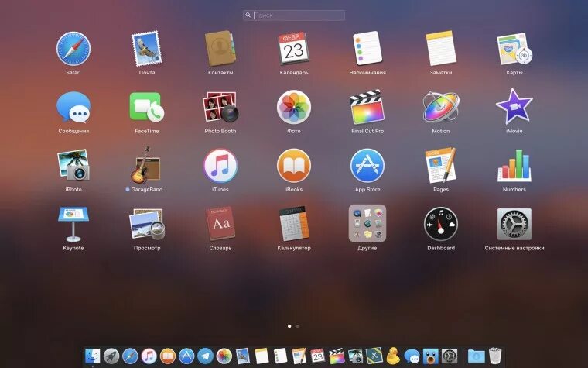This screenshot has height=368, width=588.
Task: Launch Telegram from the Dock
Action: coord(205,356)
